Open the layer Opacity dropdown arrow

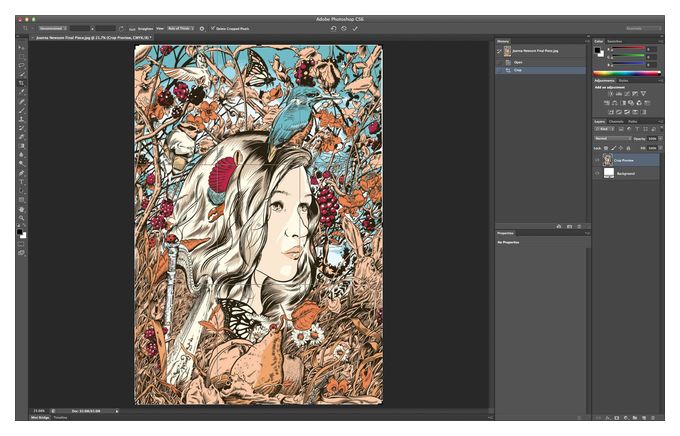tap(660, 138)
